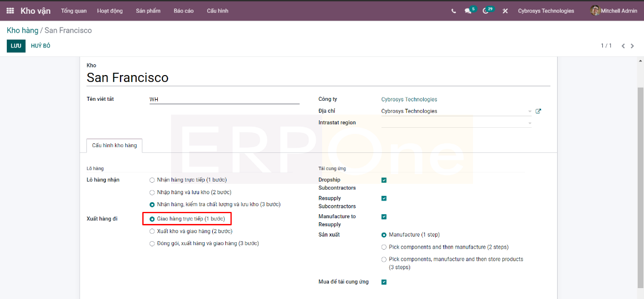Image resolution: width=644 pixels, height=299 pixels.
Task: Select Pick components, manufacture and store (3 steps)
Action: pos(384,259)
